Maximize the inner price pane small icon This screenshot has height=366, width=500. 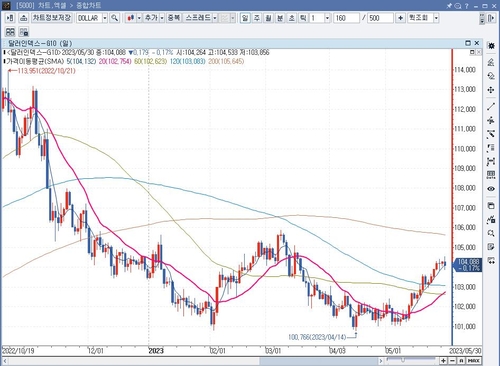coord(472,52)
